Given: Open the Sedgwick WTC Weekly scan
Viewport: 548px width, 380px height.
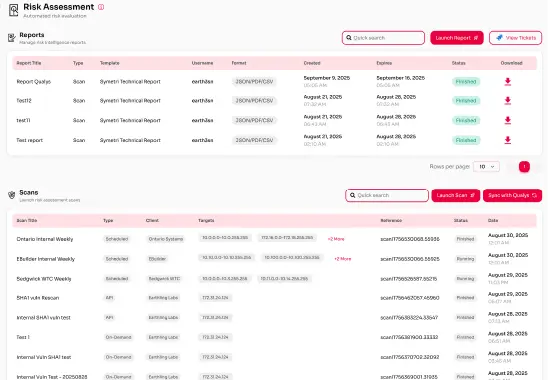Looking at the screenshot, I should tap(44, 279).
